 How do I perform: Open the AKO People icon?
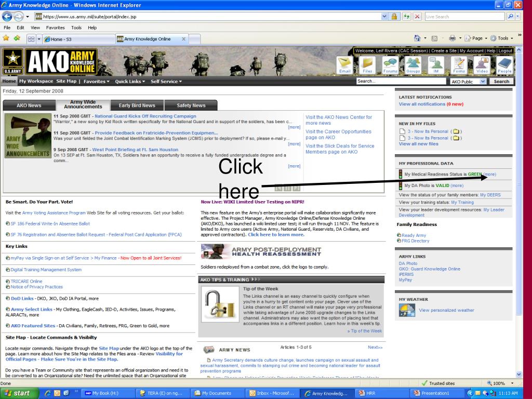click(504, 65)
